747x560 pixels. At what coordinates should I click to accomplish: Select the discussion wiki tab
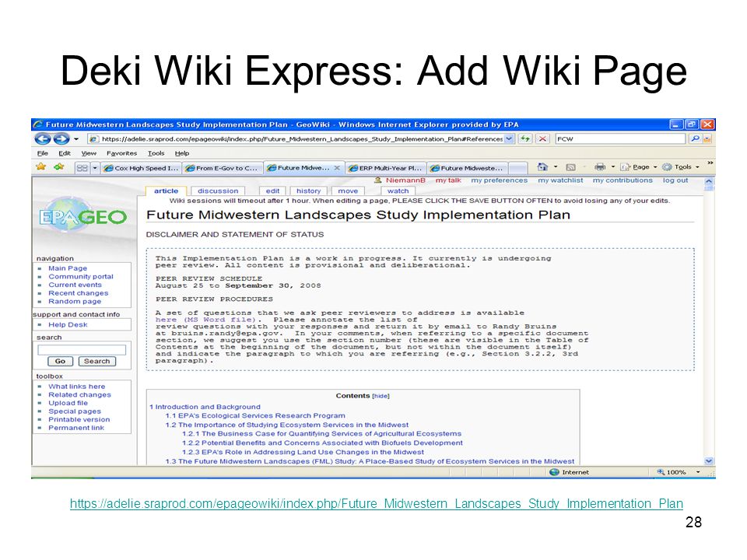(218, 191)
